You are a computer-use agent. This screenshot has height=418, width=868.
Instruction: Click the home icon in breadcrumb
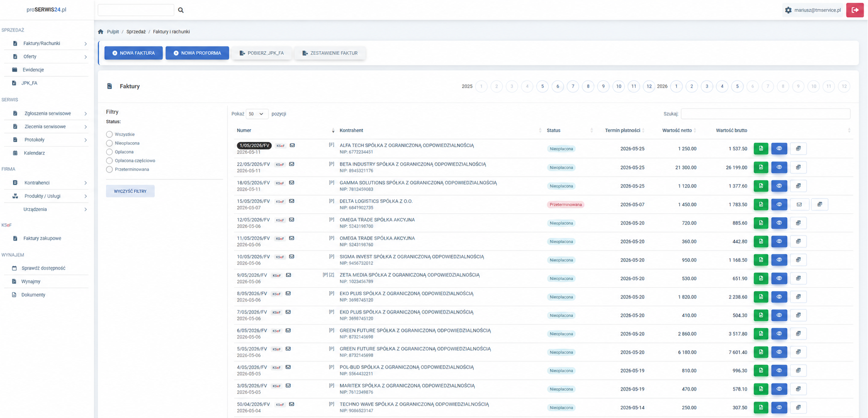click(101, 32)
